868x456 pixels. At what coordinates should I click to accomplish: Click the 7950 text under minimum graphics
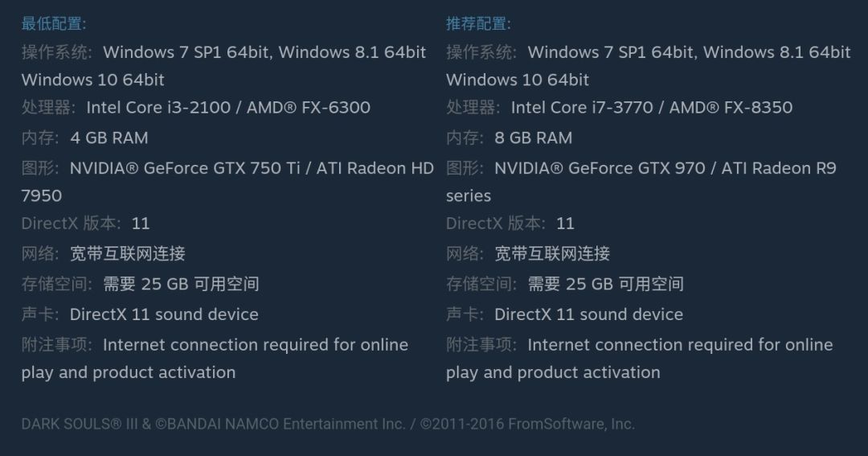42,196
